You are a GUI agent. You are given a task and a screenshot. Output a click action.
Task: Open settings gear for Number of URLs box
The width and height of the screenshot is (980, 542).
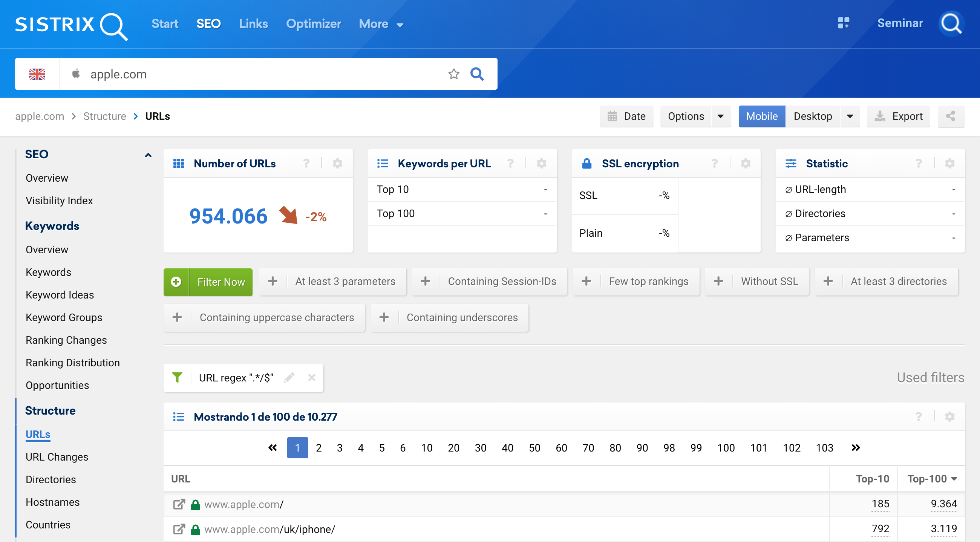(x=337, y=164)
